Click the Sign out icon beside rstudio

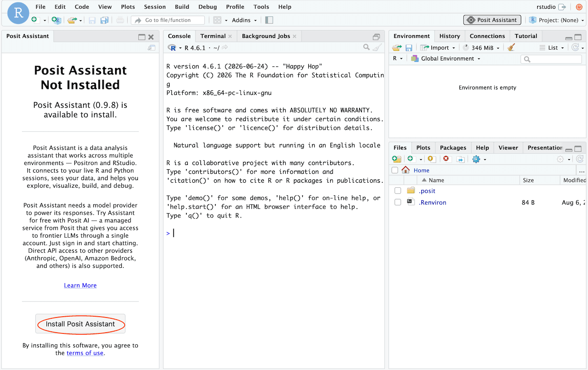click(562, 7)
